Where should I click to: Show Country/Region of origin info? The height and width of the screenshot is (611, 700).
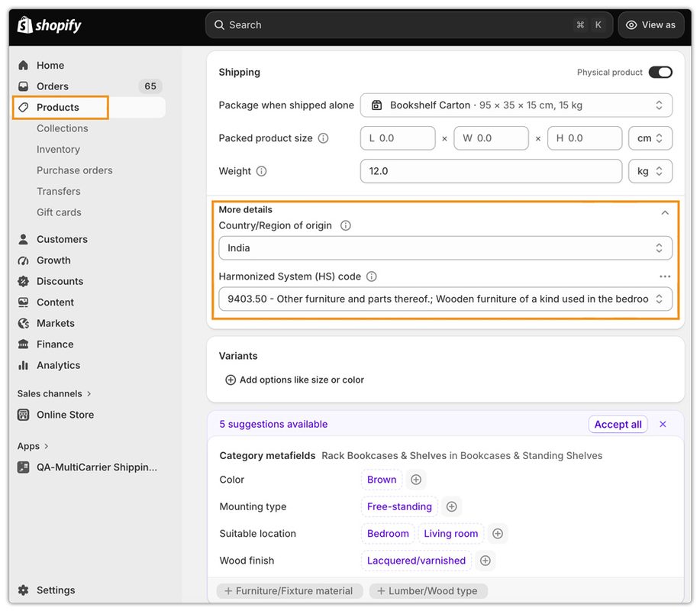click(x=346, y=225)
